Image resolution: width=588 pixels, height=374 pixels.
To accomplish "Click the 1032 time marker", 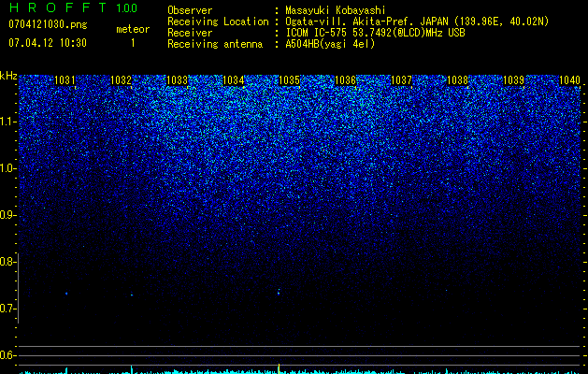I will (122, 80).
